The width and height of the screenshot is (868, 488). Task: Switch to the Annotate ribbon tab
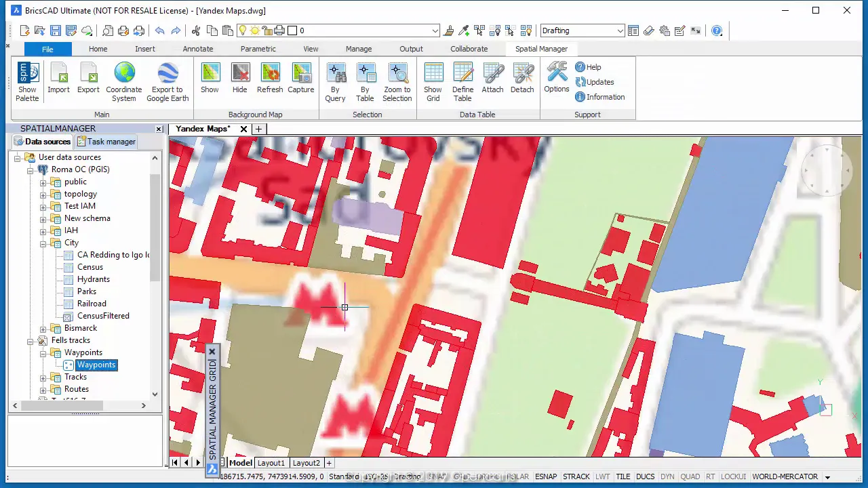click(198, 49)
